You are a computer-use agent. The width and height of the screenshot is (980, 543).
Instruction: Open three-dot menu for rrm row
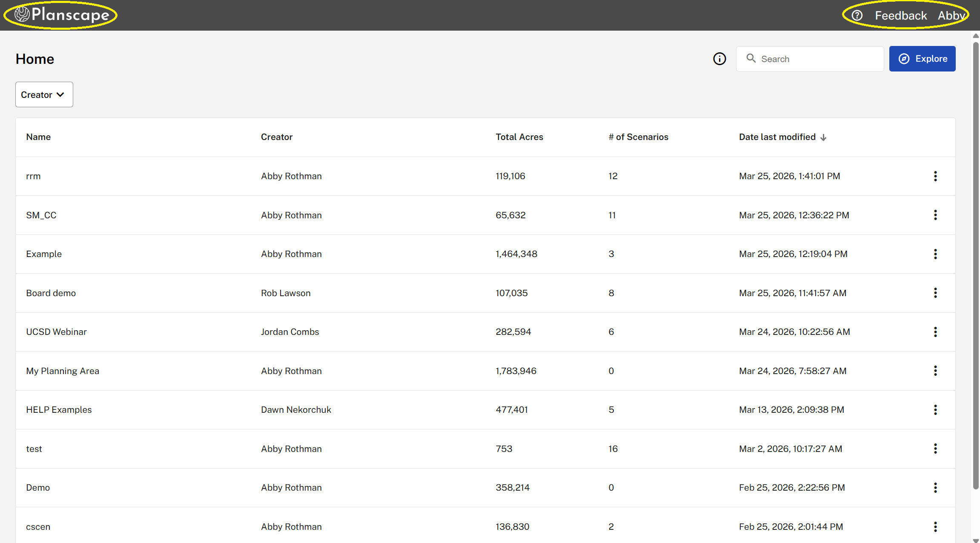pos(935,176)
